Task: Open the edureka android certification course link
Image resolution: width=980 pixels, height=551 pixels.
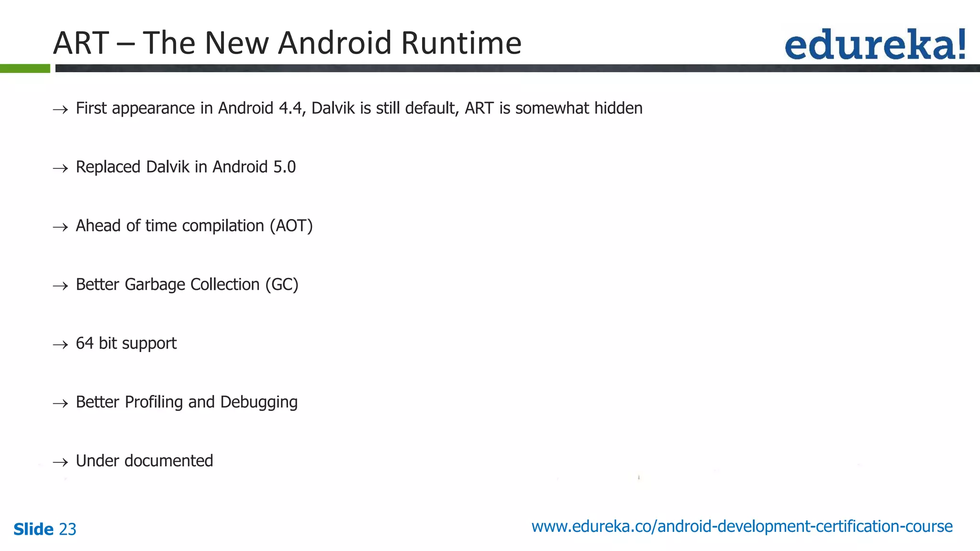Action: pos(742,527)
